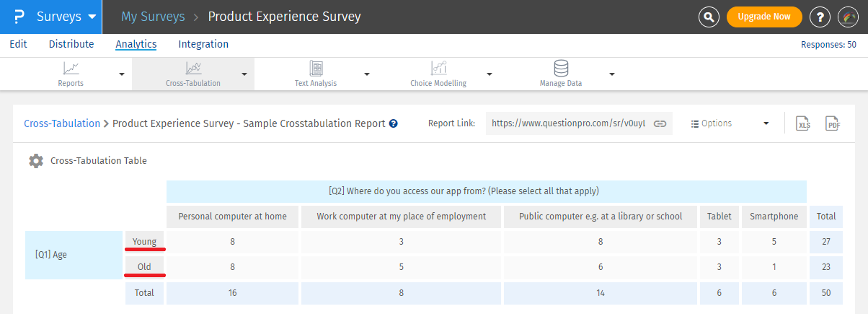Export report as PDF file

(x=833, y=123)
